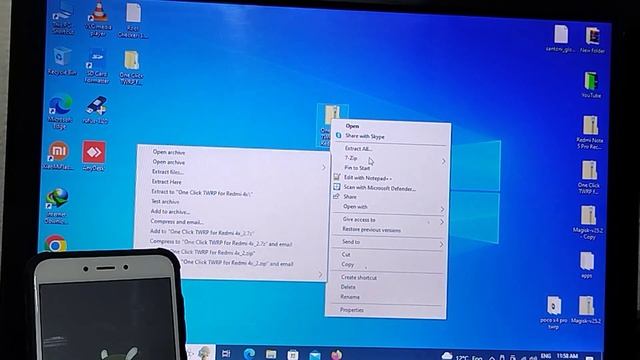Click Task View on the taskbar

coord(226,353)
